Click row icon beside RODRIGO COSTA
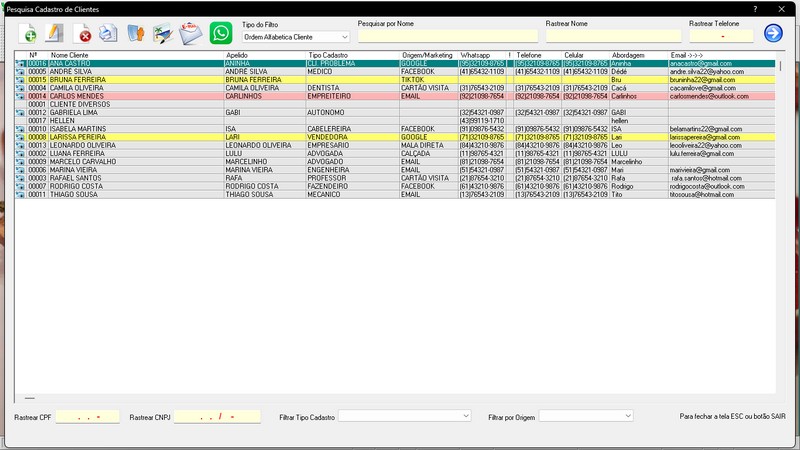Screen dimensions: 800x450 point(20,186)
